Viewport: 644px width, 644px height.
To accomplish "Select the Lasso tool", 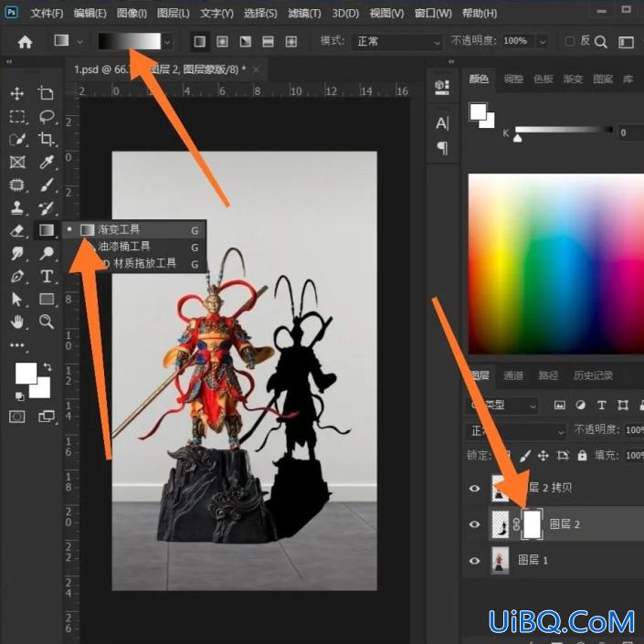I will [47, 117].
